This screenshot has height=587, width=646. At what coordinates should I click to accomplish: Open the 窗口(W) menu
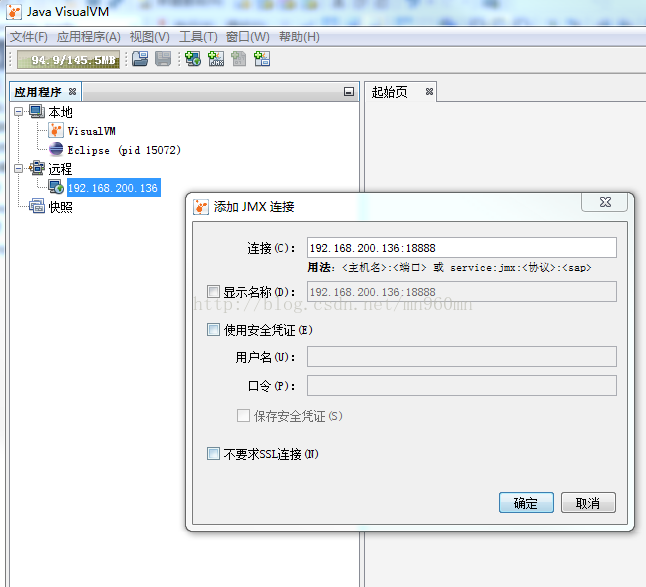pyautogui.click(x=248, y=37)
